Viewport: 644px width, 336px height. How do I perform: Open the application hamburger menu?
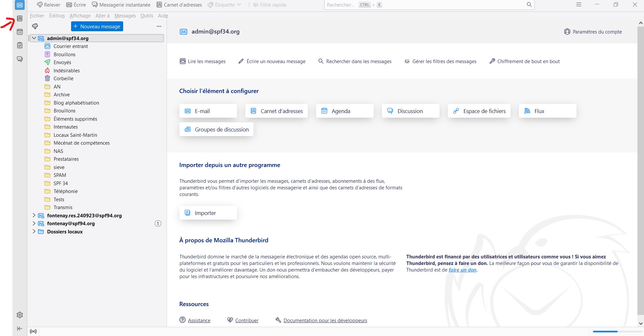579,5
